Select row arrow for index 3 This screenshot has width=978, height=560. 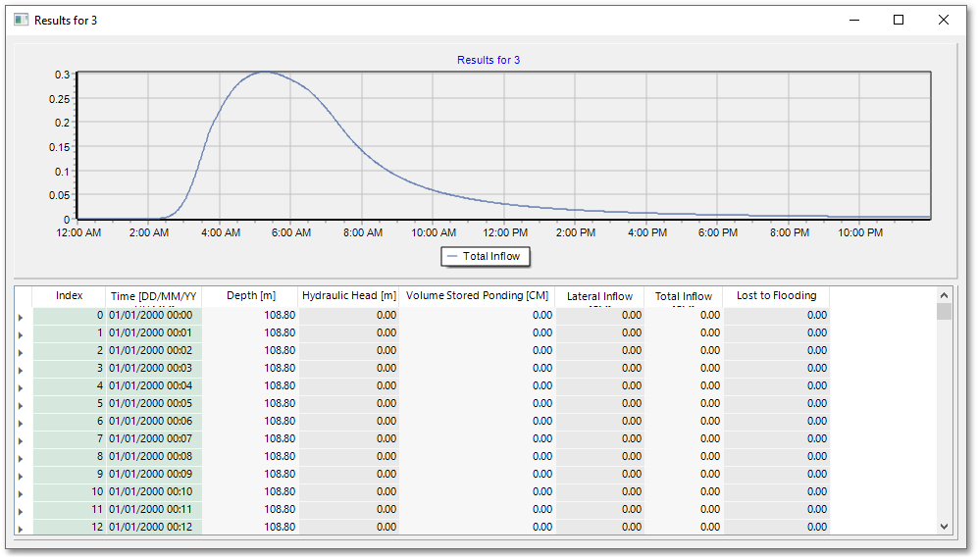click(21, 370)
